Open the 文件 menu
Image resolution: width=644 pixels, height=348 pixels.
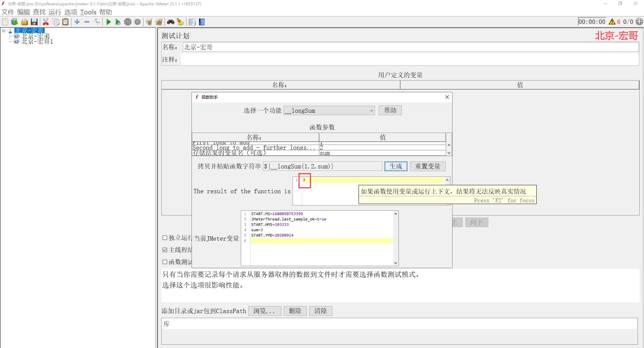[8, 12]
